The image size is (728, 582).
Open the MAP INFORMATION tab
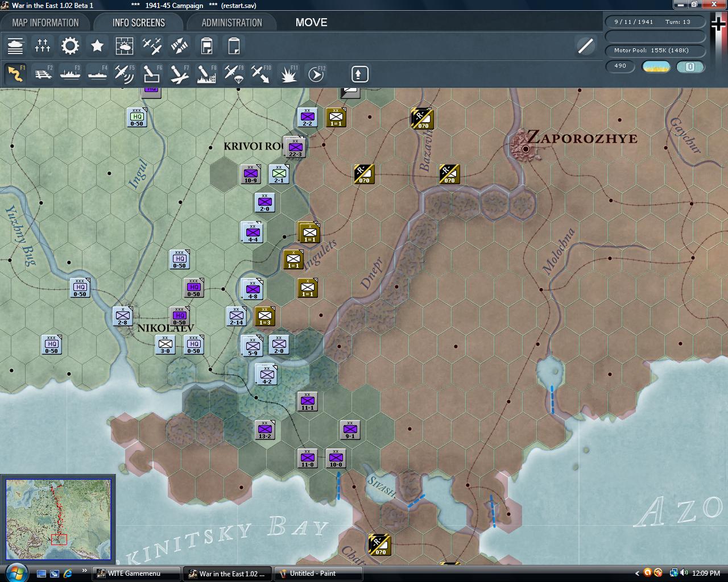(45, 23)
